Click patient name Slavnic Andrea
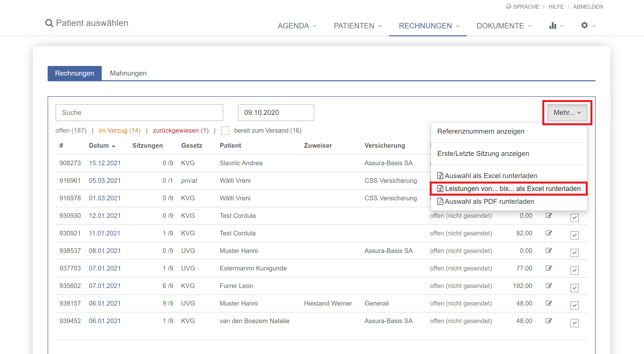The width and height of the screenshot is (644, 354). 241,163
